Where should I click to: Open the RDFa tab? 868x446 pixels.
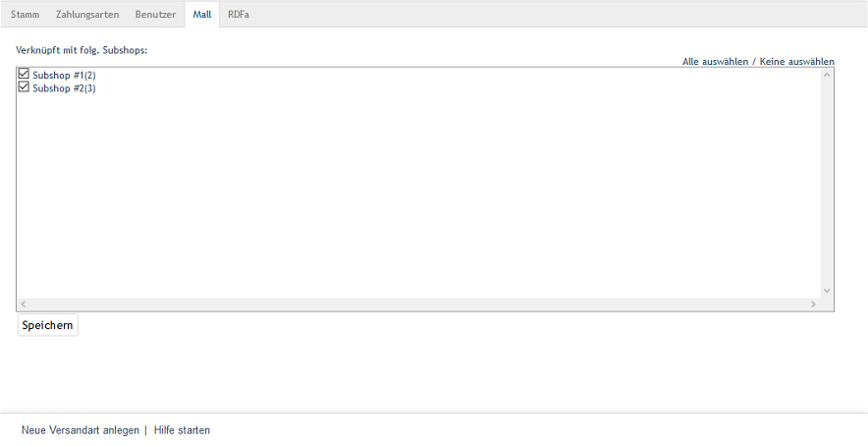(x=239, y=15)
